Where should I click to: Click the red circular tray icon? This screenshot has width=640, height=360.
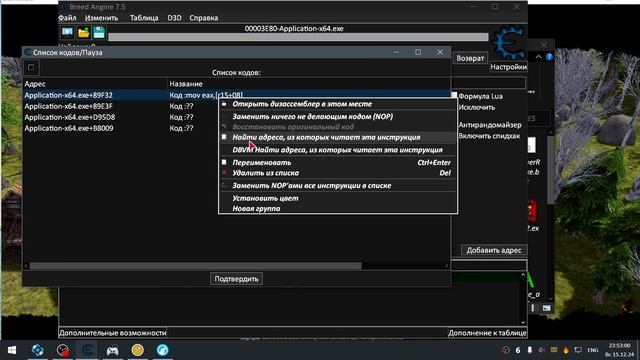(x=505, y=350)
